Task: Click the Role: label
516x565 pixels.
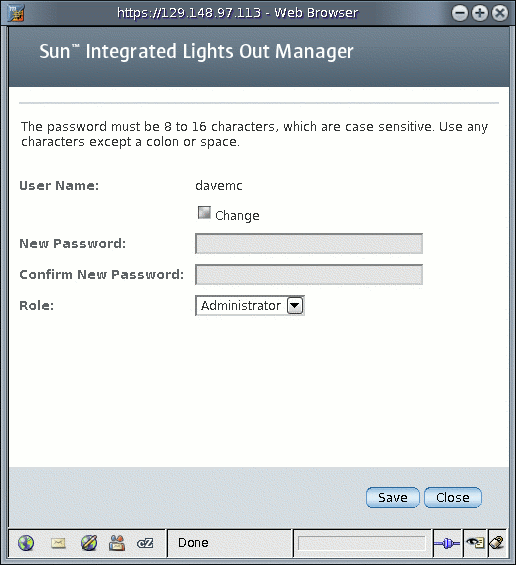Action: pos(37,306)
